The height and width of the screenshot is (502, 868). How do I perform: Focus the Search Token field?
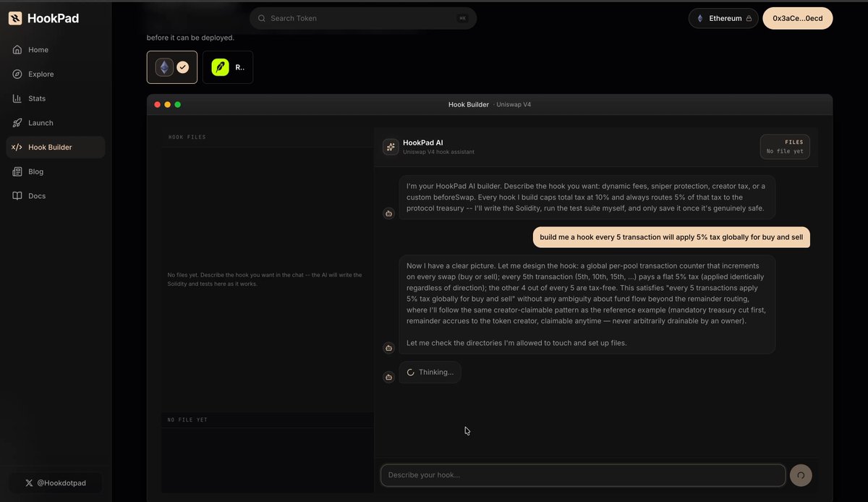pyautogui.click(x=363, y=18)
